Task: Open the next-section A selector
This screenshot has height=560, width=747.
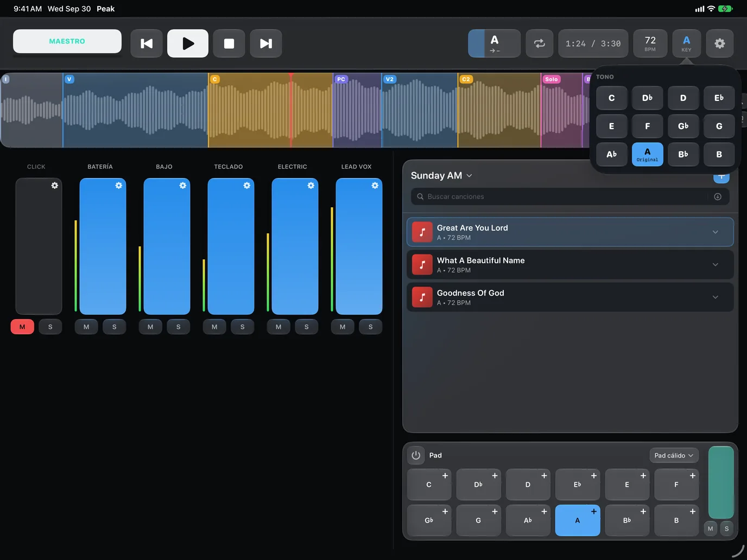Action: click(495, 43)
